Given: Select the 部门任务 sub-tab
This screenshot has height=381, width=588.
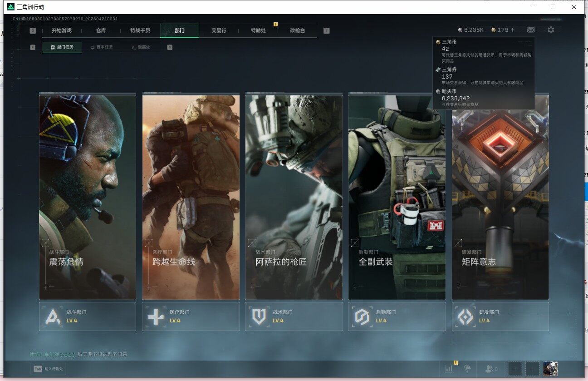Looking at the screenshot, I should tap(62, 47).
